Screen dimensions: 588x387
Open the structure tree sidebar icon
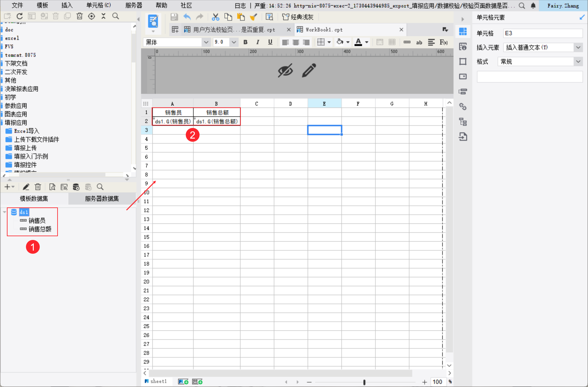tap(463, 122)
